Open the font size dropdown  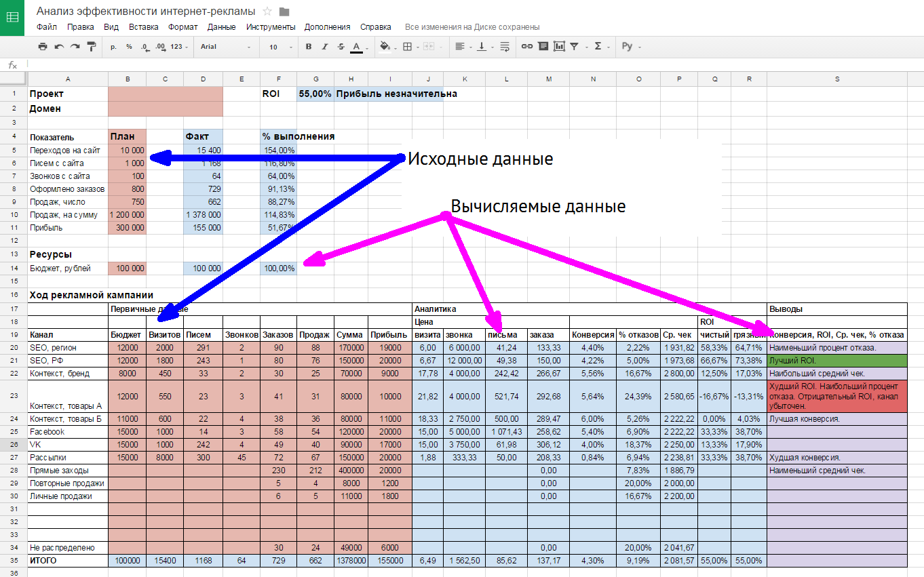point(278,47)
